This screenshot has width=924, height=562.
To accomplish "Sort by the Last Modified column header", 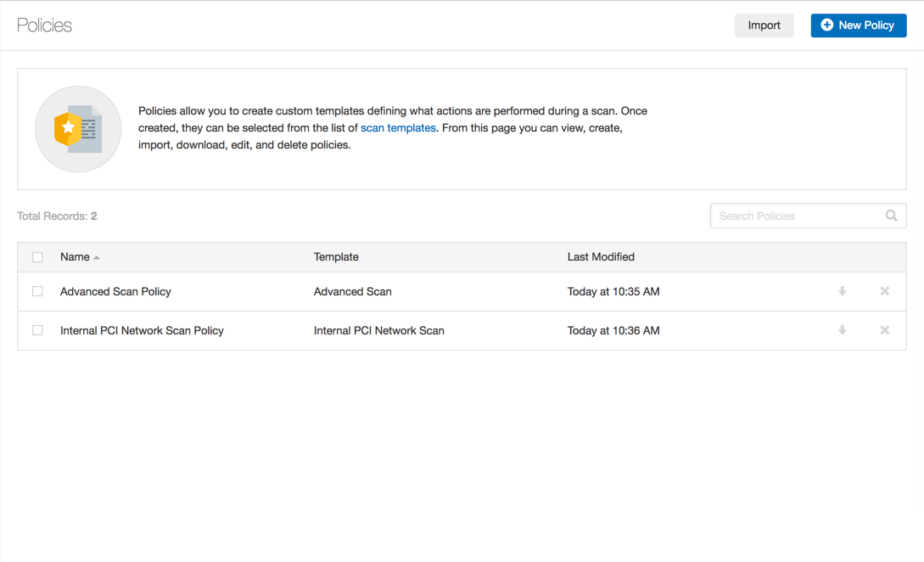I will pos(601,257).
